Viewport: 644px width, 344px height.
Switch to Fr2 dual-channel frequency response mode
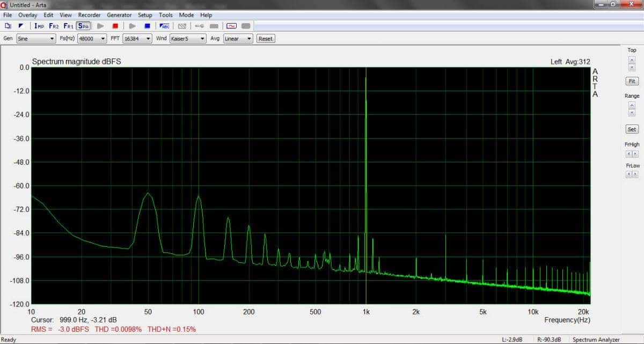tap(54, 26)
